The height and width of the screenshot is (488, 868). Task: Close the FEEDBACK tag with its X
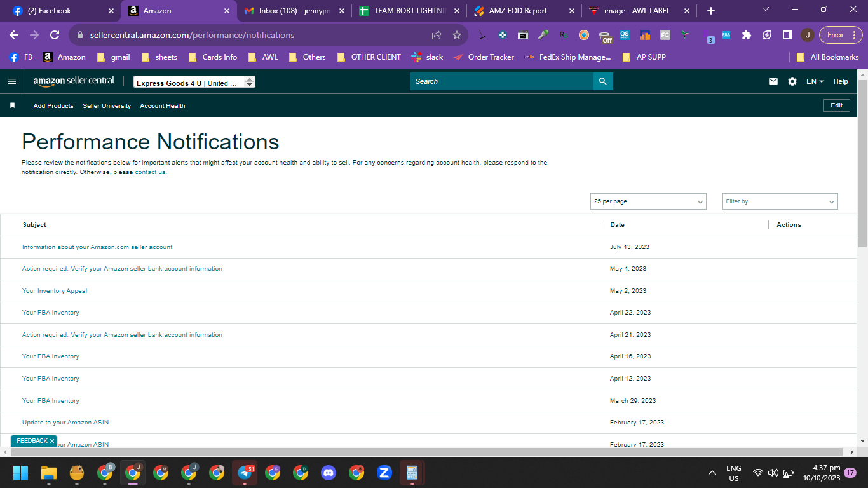click(52, 441)
